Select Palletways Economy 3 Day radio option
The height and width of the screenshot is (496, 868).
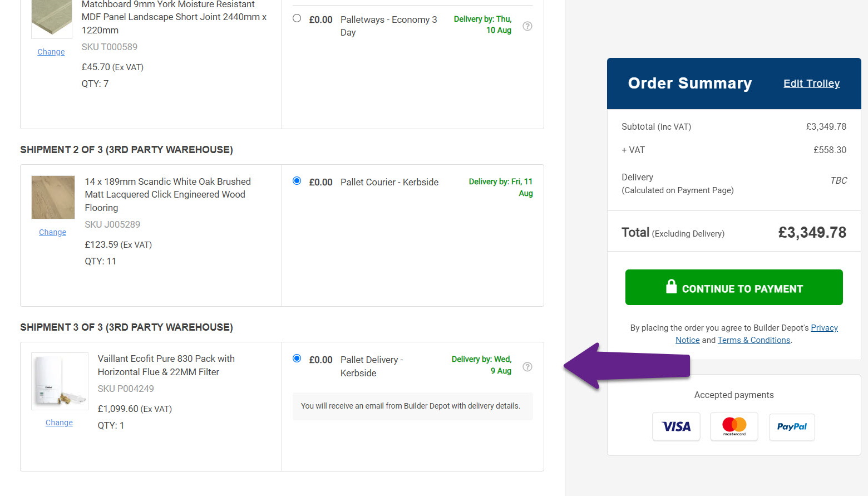click(x=297, y=18)
